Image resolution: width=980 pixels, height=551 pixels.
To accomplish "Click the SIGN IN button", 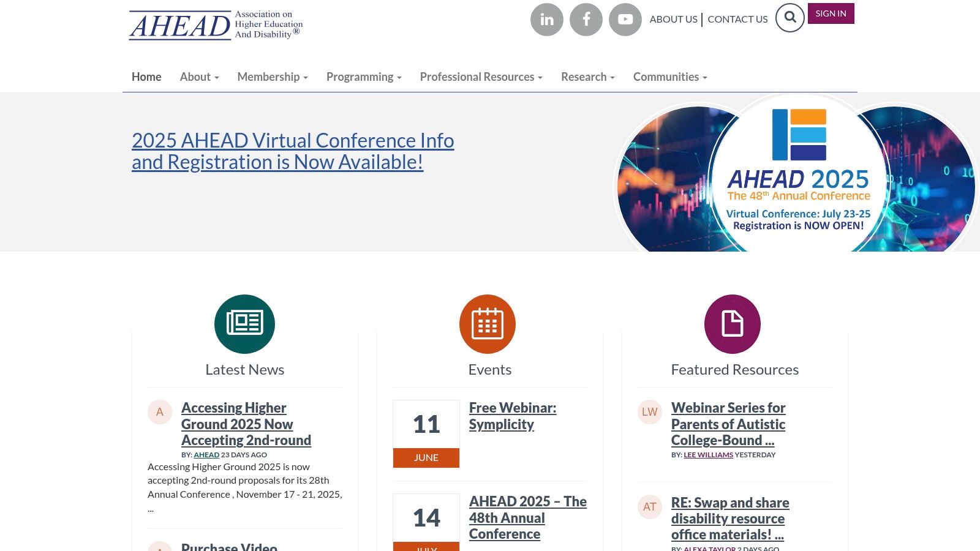I will tap(831, 13).
